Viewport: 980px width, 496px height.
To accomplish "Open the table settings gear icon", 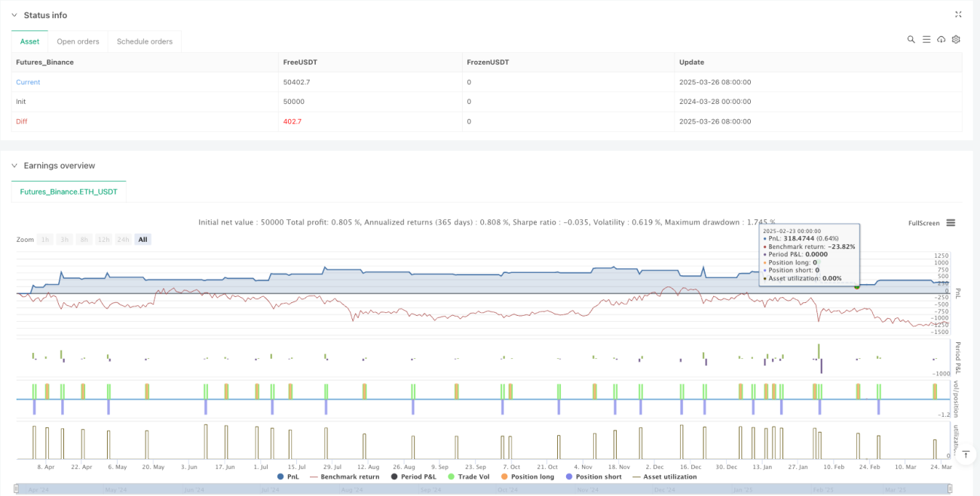I will (956, 39).
